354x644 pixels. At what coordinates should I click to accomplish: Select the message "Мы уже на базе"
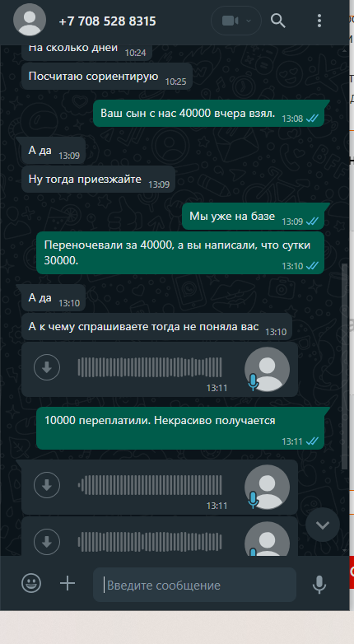coord(253,217)
